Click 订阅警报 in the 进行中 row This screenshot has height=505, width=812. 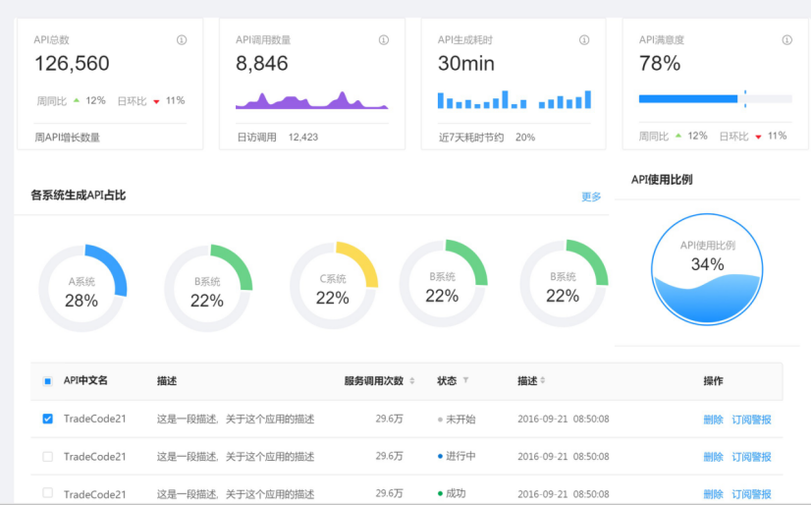tap(751, 457)
